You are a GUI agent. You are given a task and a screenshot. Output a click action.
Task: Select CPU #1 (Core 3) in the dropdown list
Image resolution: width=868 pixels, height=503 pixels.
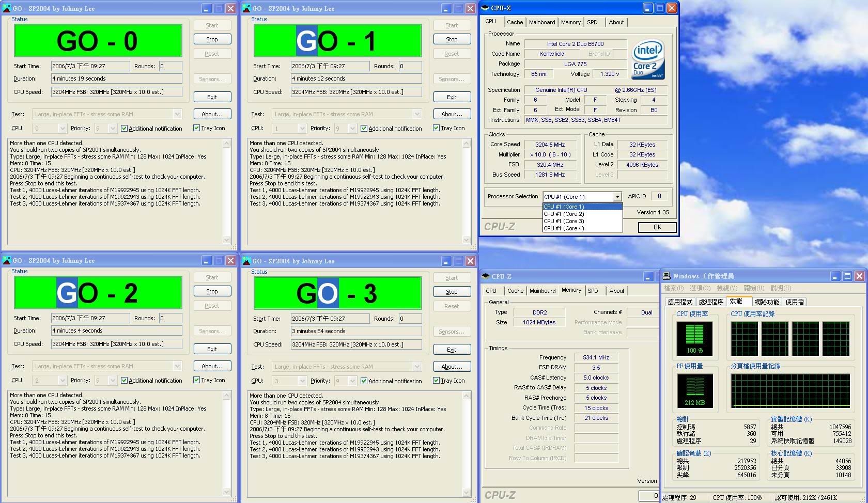582,221
